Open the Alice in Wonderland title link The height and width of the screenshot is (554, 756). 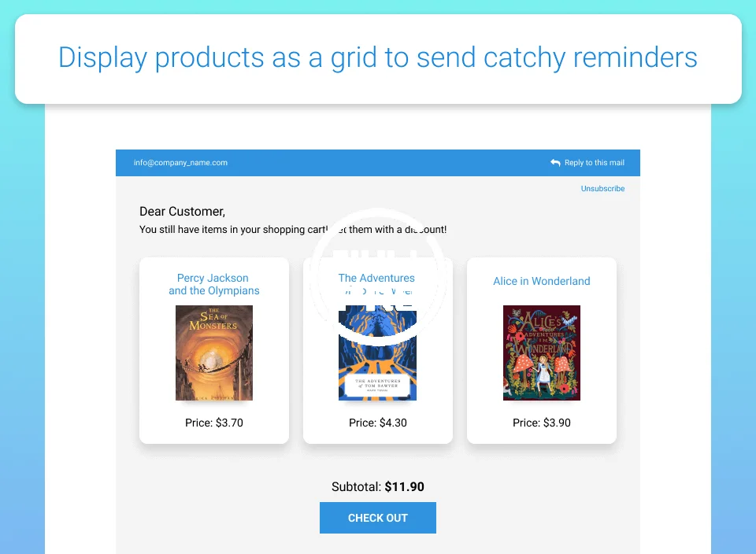(x=542, y=281)
